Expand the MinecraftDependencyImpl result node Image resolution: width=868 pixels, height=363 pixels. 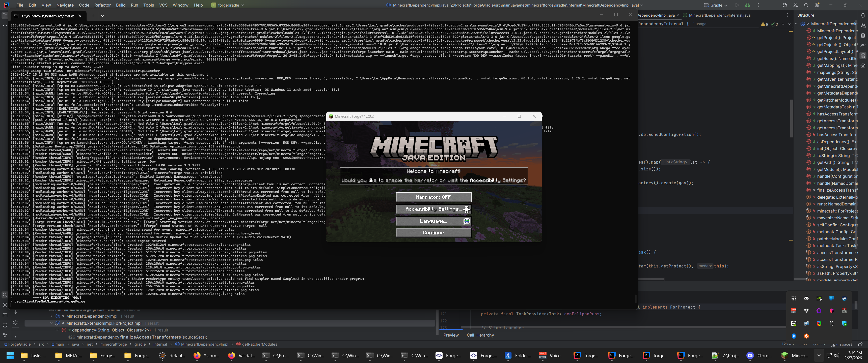click(51, 316)
